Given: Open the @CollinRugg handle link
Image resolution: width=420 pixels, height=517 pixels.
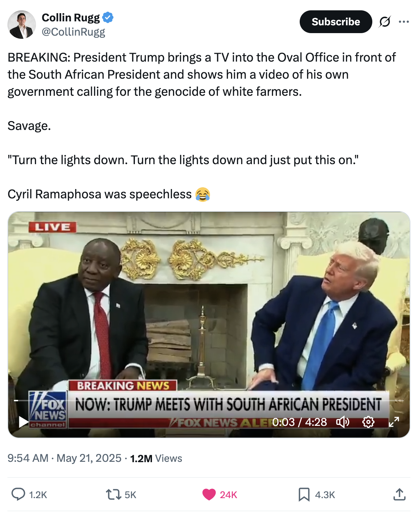Looking at the screenshot, I should (73, 32).
